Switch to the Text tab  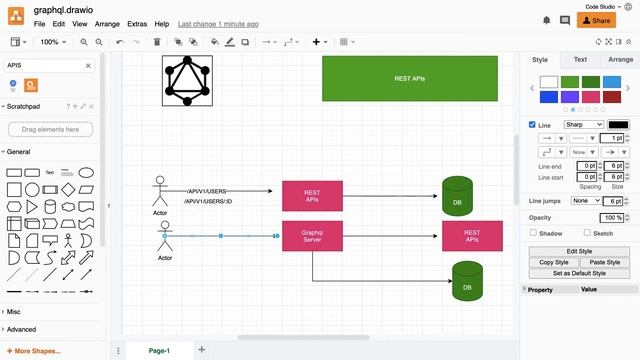[580, 60]
